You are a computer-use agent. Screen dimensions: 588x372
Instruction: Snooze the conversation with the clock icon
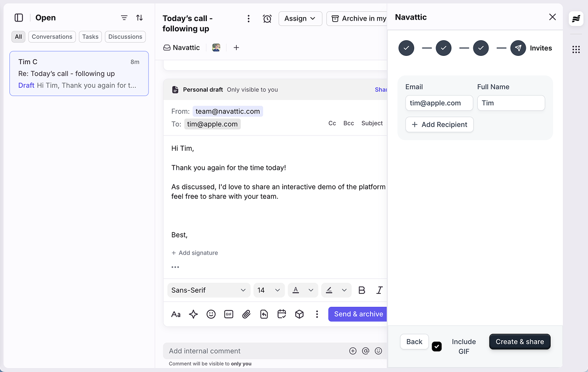click(x=267, y=18)
